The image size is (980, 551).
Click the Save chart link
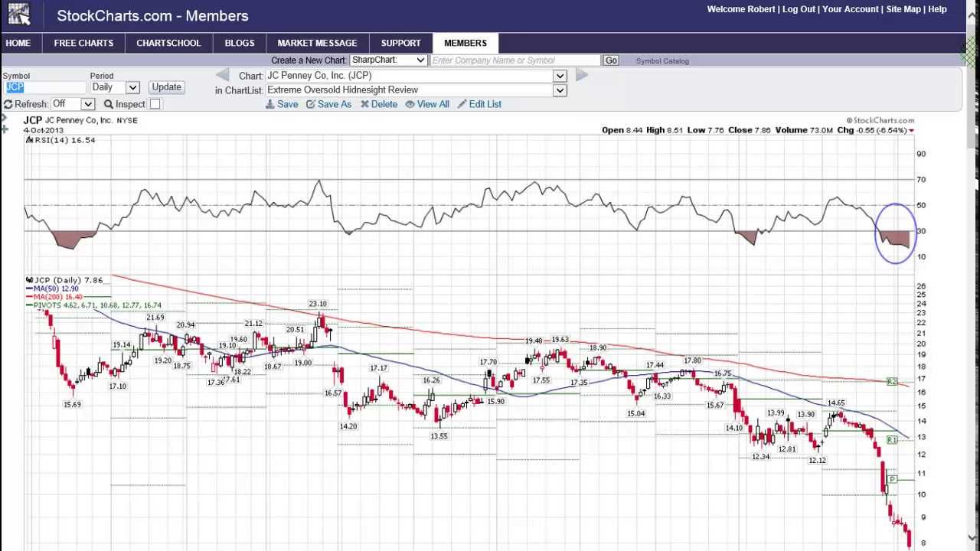(282, 104)
